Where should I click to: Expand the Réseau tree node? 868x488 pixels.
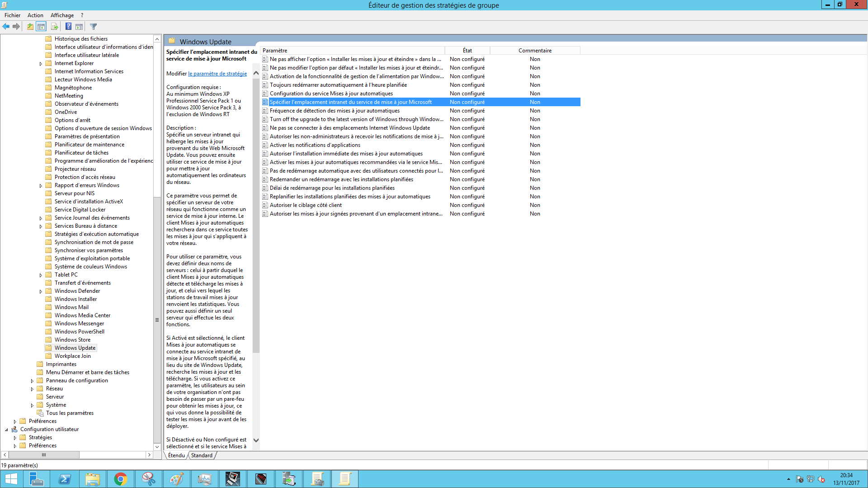coord(32,389)
